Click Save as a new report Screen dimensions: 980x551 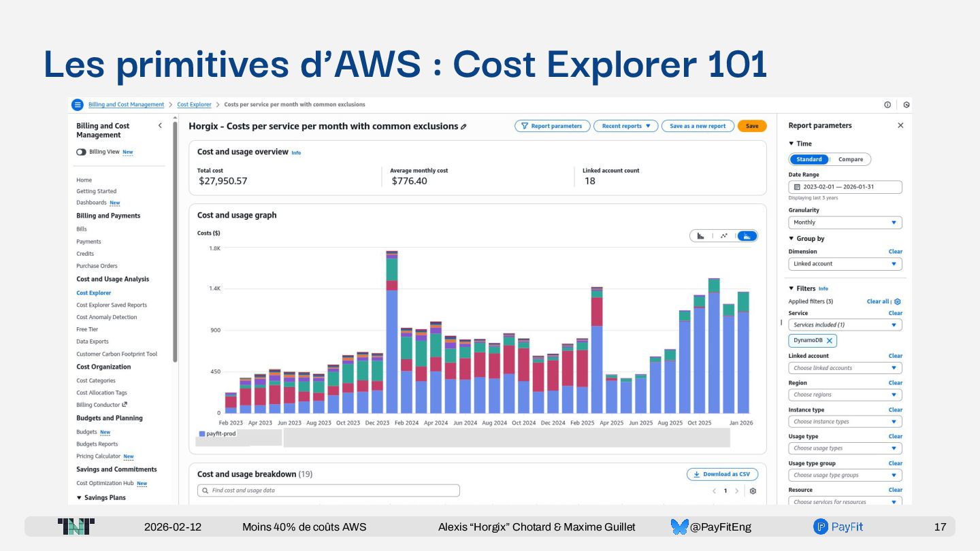click(x=698, y=126)
